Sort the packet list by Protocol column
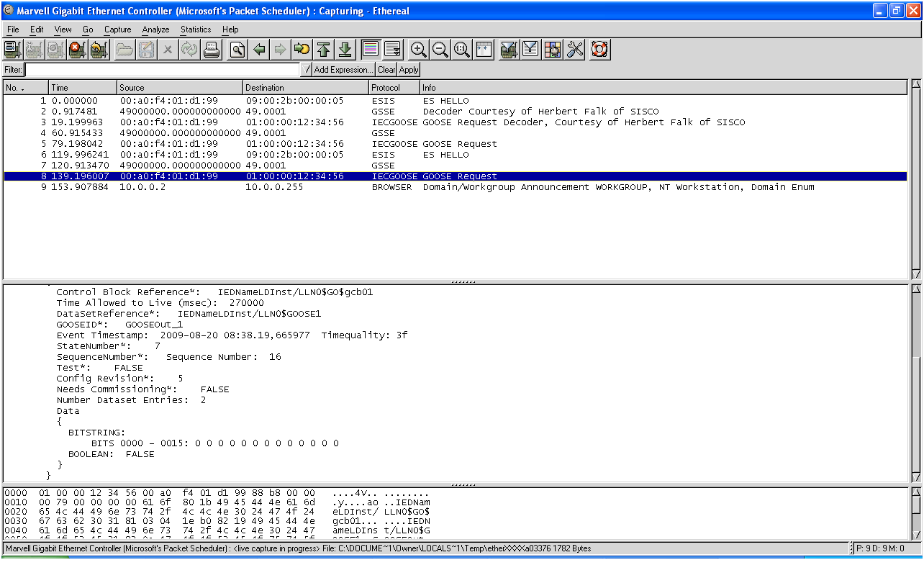This screenshot has height=565, width=924. [x=394, y=88]
